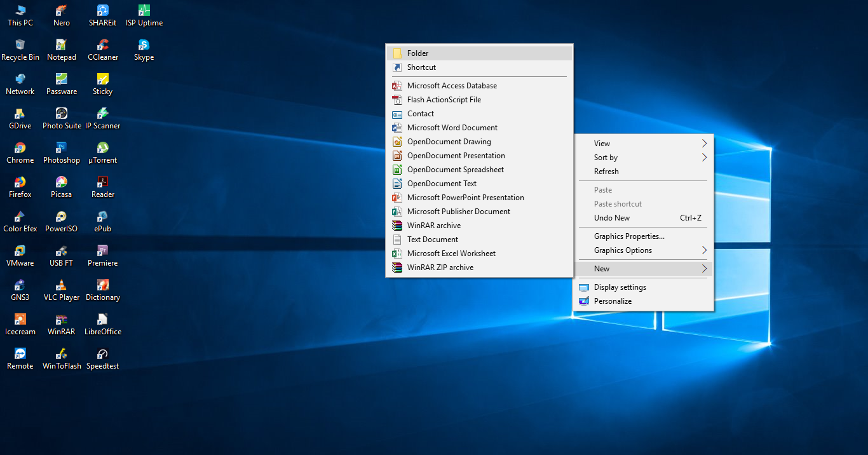
Task: Create a new Folder
Action: click(480, 53)
